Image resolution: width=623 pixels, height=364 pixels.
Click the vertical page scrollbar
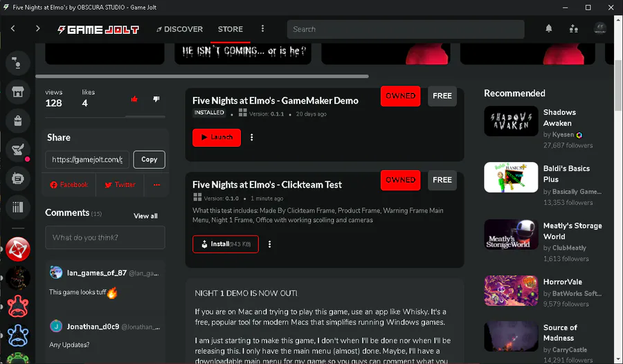(x=618, y=85)
